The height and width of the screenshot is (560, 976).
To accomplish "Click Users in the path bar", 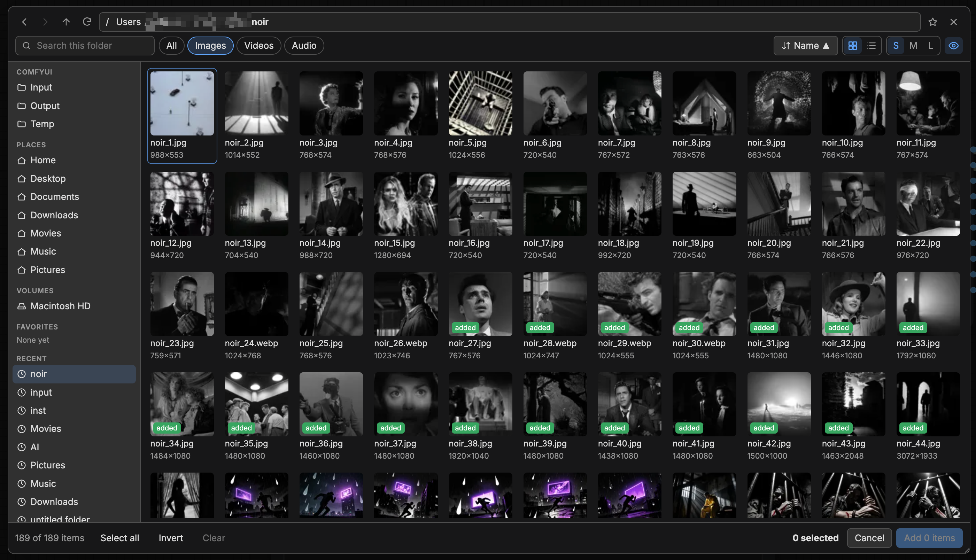I will click(129, 22).
